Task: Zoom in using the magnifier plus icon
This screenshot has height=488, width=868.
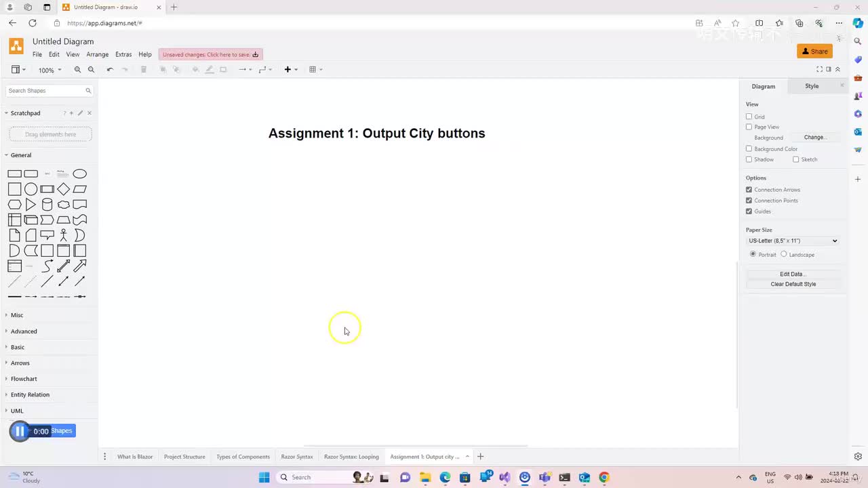Action: (x=77, y=70)
